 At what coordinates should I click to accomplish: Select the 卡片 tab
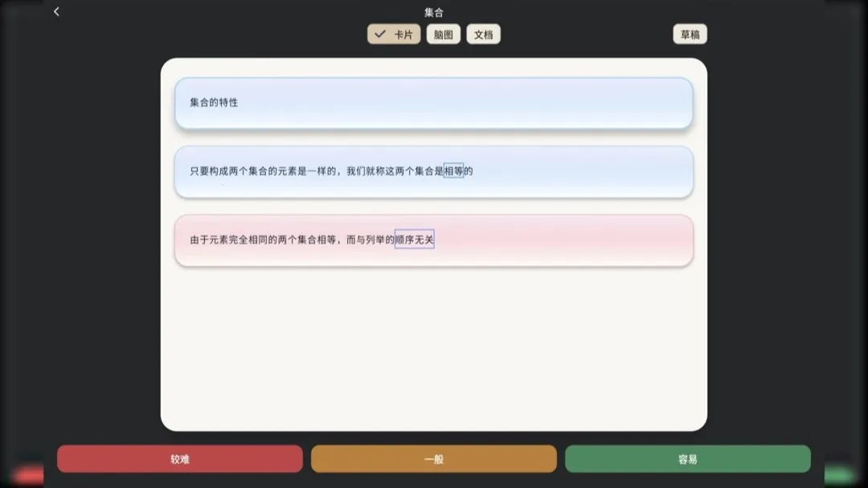click(394, 35)
